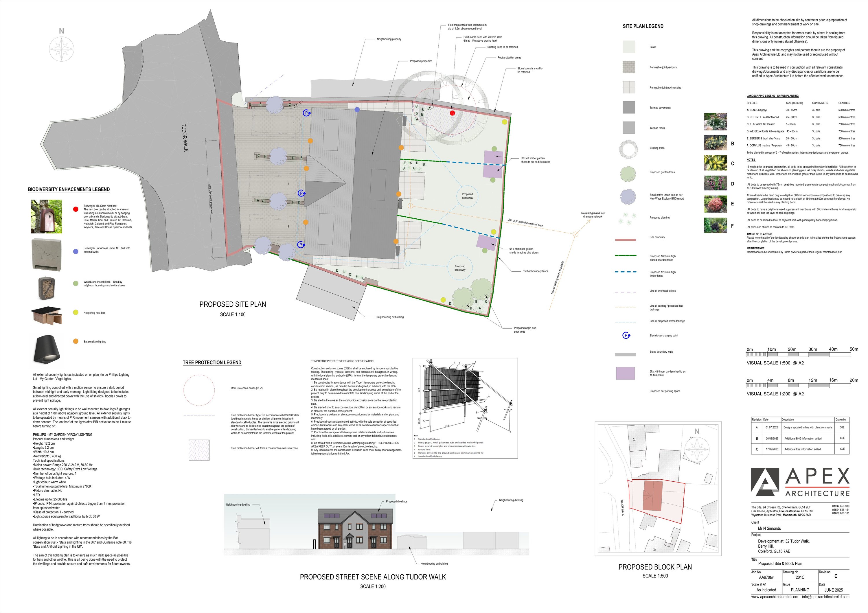Click the block plan compass icon
The image size is (868, 613).
click(696, 449)
